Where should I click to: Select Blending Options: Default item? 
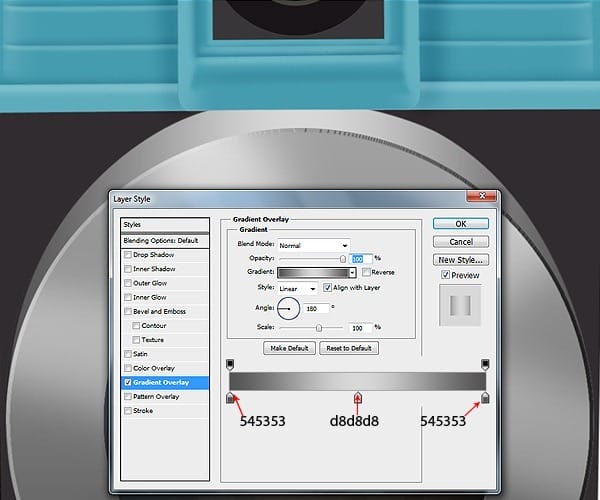[165, 241]
